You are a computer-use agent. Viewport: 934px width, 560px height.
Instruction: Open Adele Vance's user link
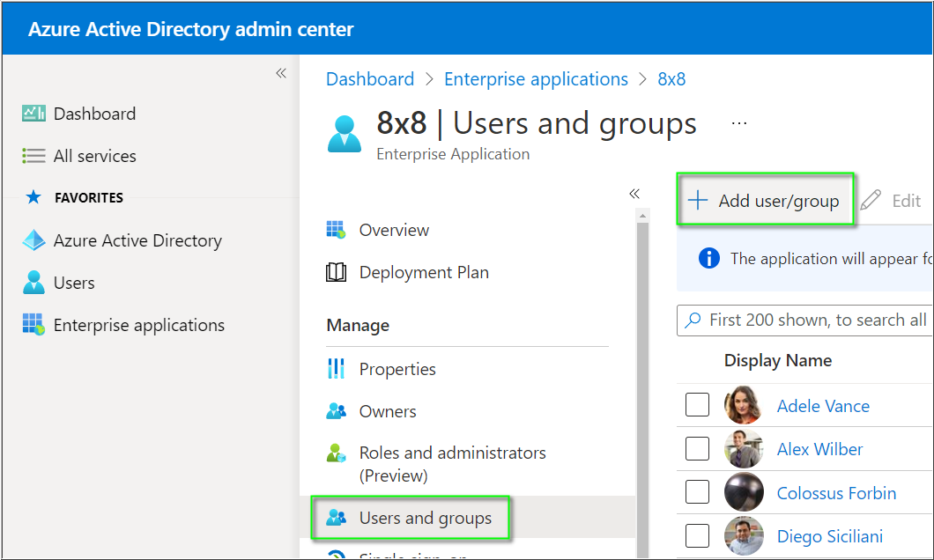pos(823,406)
